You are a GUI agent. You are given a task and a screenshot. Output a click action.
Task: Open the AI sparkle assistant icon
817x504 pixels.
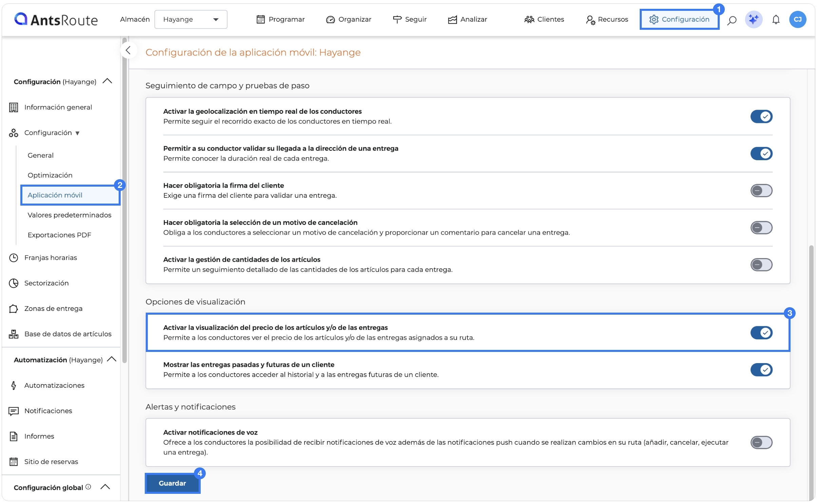click(753, 19)
